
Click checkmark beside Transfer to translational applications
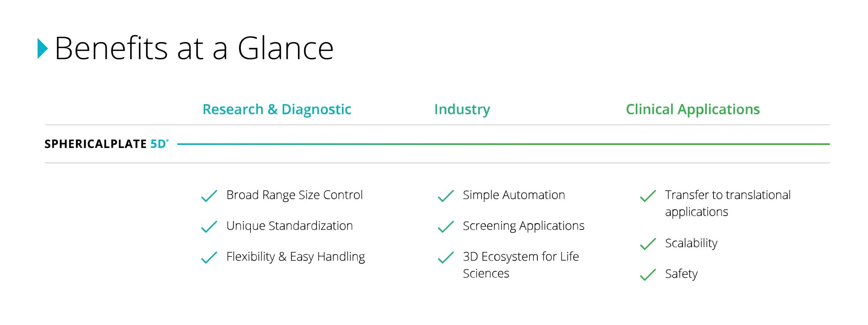click(x=648, y=196)
